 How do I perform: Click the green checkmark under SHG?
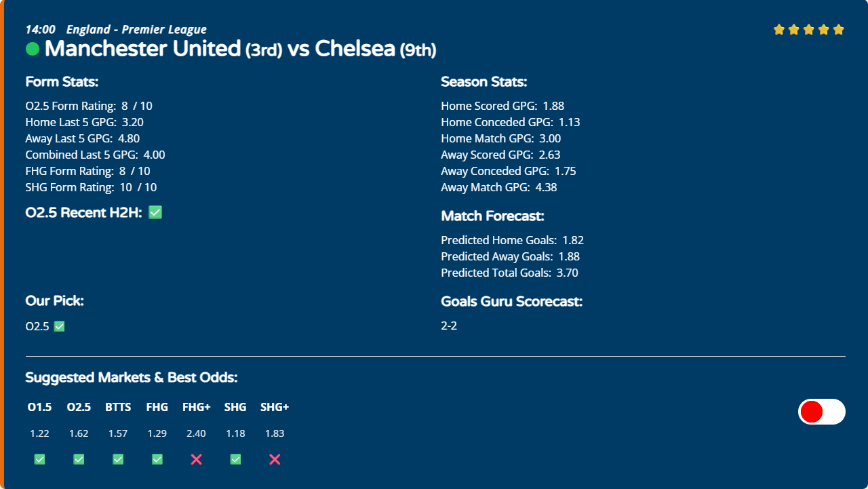click(235, 459)
